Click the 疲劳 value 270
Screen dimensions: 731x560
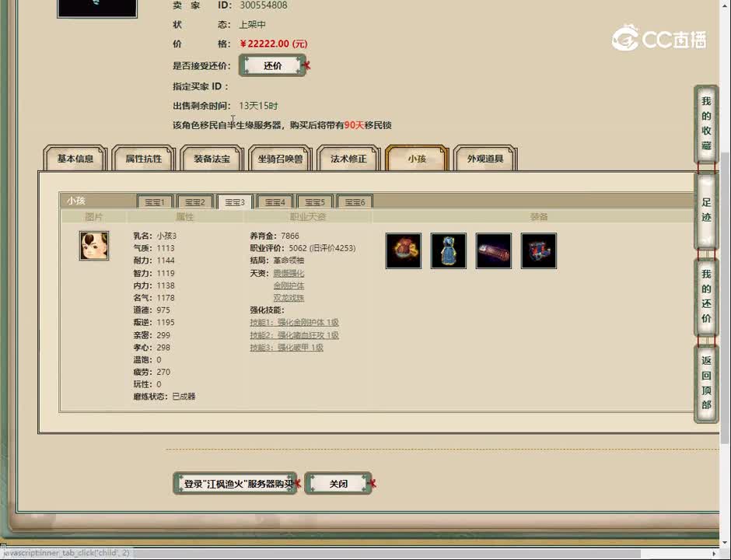[163, 372]
